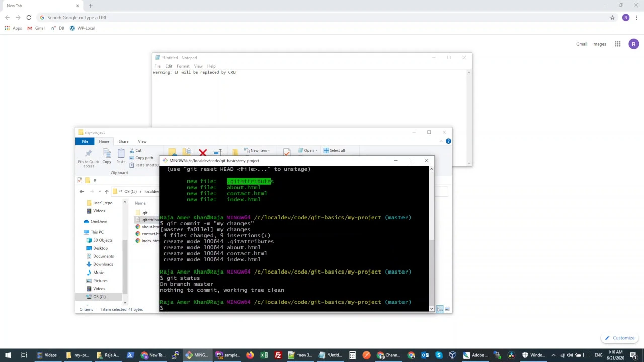Bookmark this tab with the star icon
This screenshot has width=644, height=362.
tap(612, 18)
